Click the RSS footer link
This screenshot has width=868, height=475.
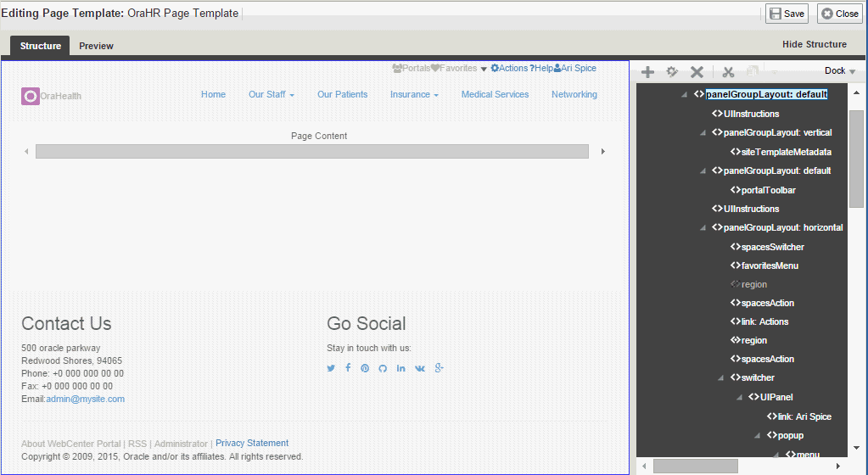137,444
